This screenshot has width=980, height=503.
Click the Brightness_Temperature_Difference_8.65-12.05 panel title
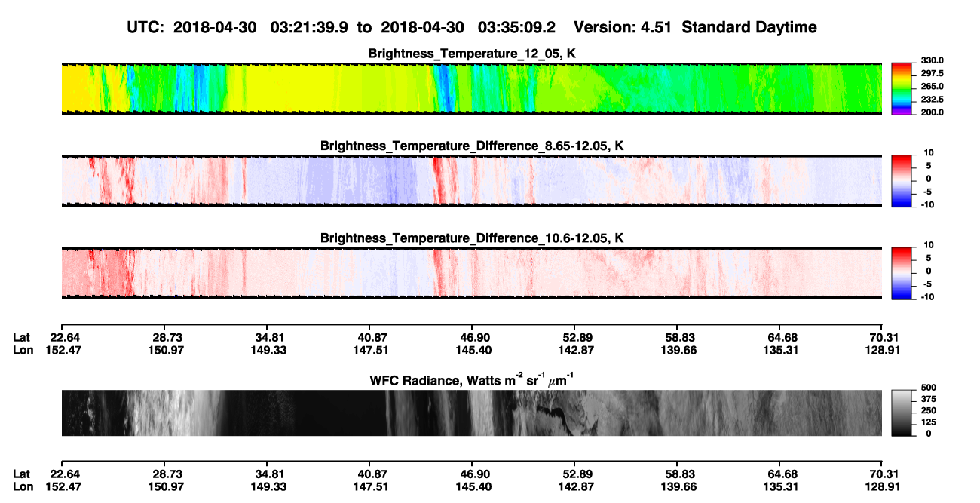click(x=471, y=146)
